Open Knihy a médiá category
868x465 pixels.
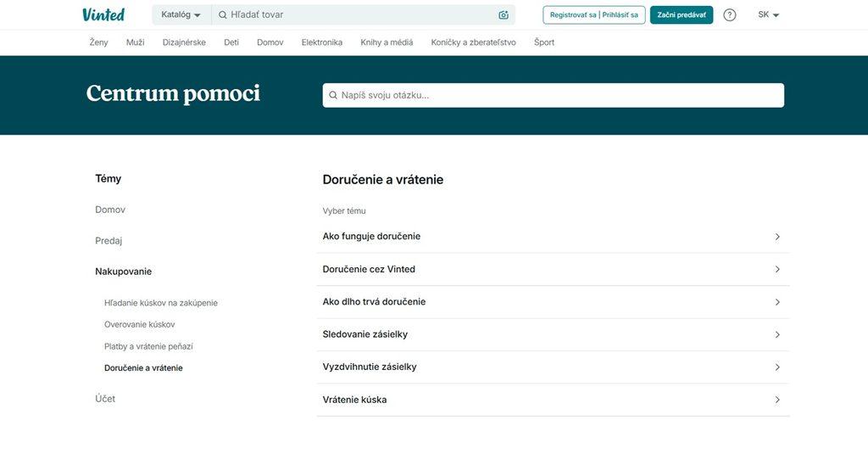(x=387, y=42)
